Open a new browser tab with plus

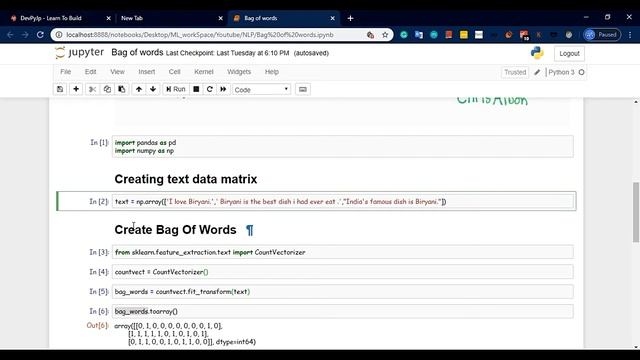[350, 18]
